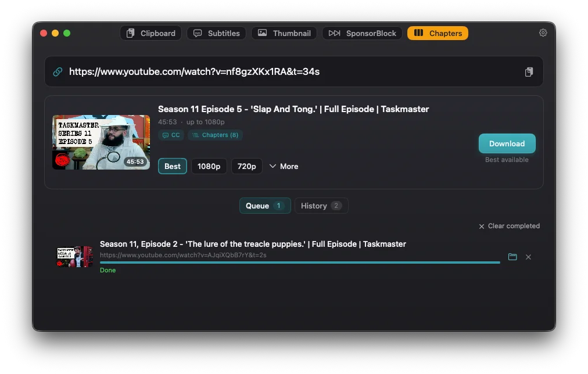Remove the Episode 2 queue item

coord(528,257)
